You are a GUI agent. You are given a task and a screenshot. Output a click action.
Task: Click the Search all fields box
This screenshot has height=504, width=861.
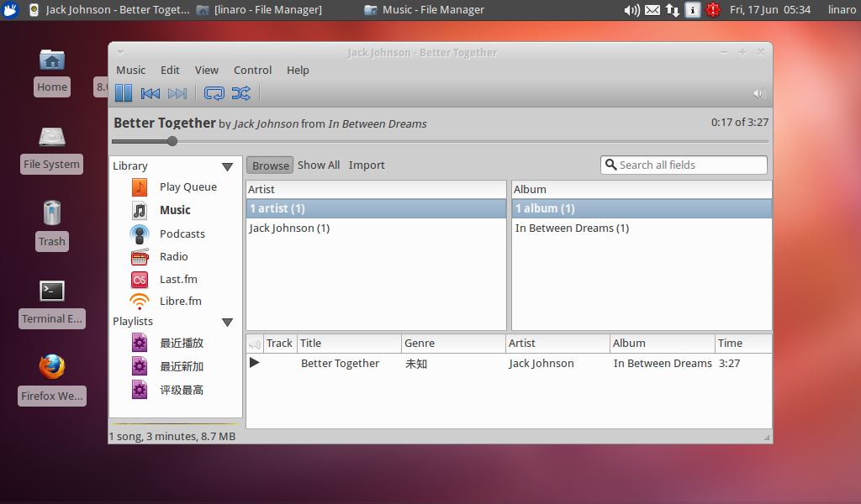click(x=684, y=165)
